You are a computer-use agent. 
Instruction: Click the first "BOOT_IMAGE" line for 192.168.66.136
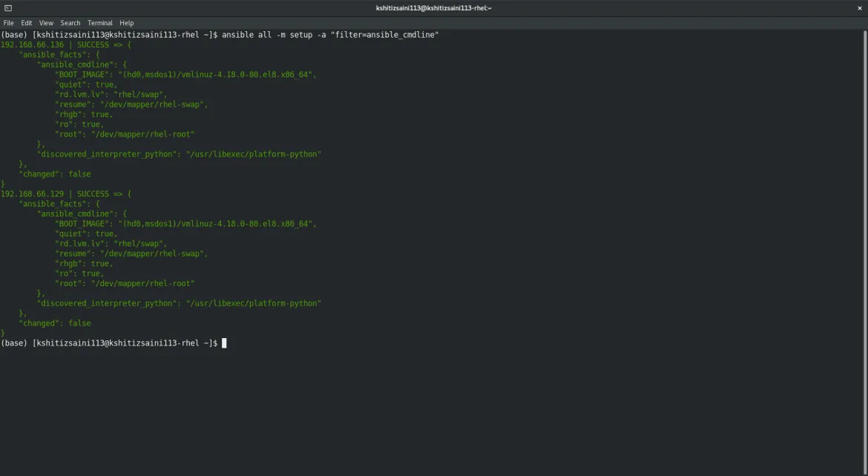tap(186, 74)
